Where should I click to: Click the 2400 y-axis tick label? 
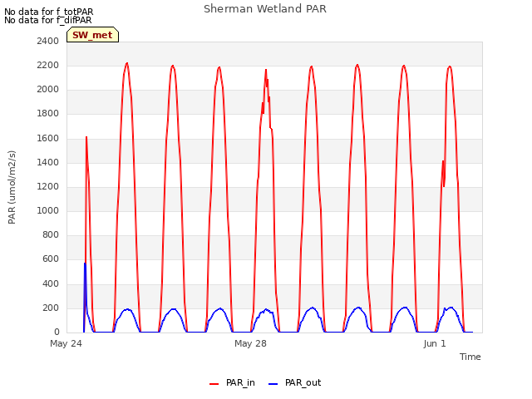click(48, 41)
